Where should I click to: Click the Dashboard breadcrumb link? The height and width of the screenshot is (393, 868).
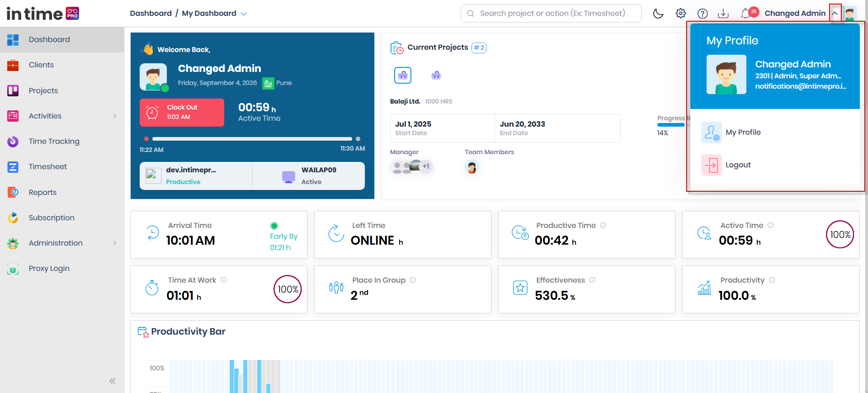[151, 14]
